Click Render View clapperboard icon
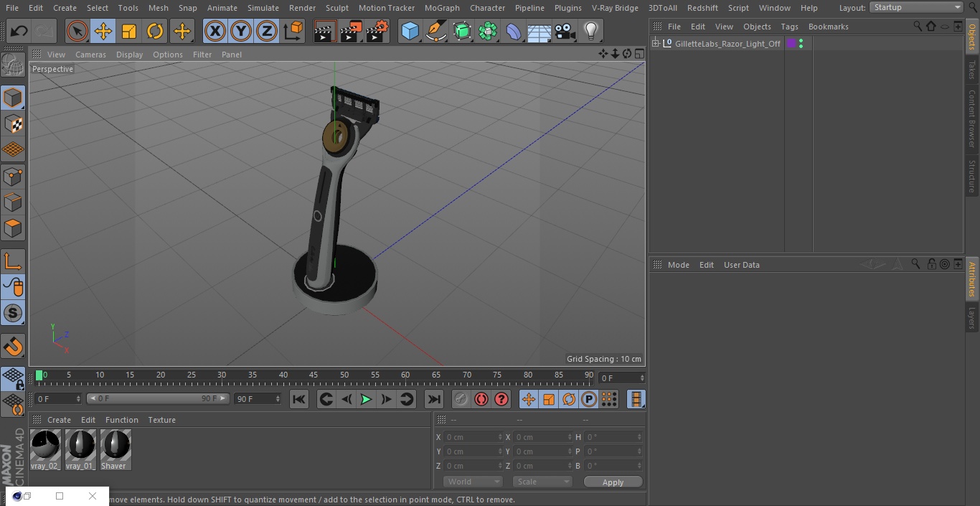This screenshot has height=506, width=980. [x=325, y=31]
